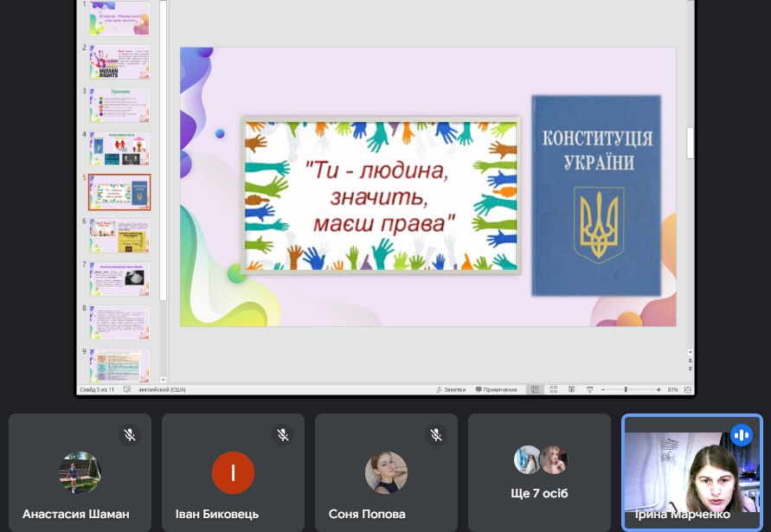
Task: Select slide 8 thumbnail
Action: (119, 323)
